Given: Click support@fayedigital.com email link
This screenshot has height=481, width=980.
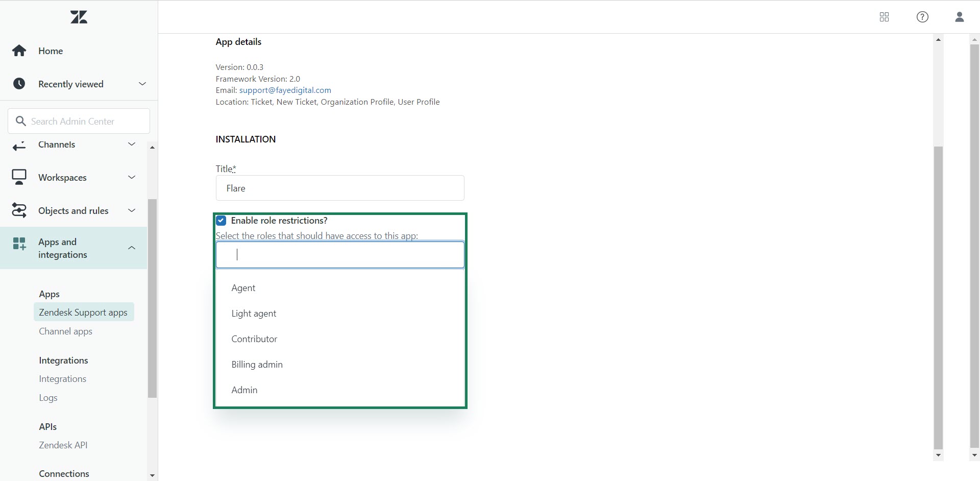Looking at the screenshot, I should coord(285,90).
